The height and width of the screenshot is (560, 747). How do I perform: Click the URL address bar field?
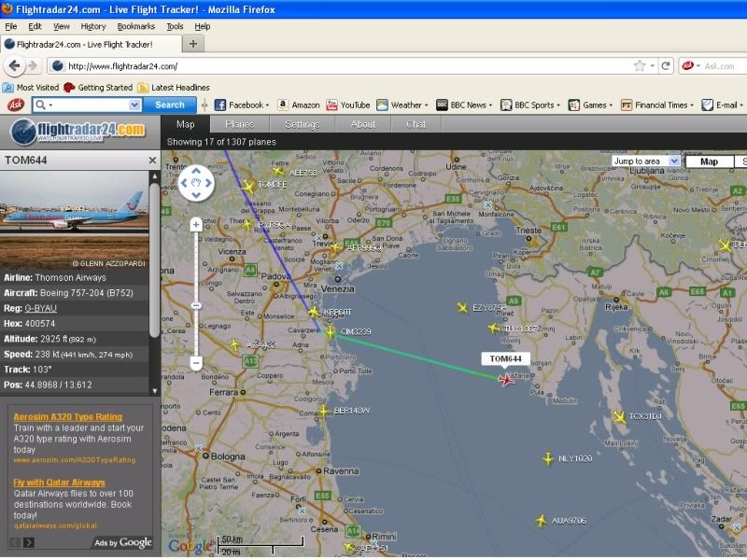[x=340, y=65]
